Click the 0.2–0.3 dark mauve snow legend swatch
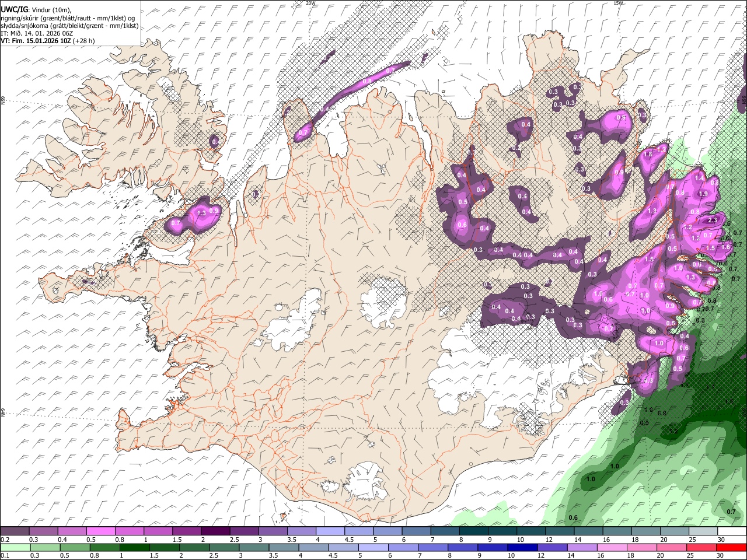The width and height of the screenshot is (747, 560). pos(15,531)
